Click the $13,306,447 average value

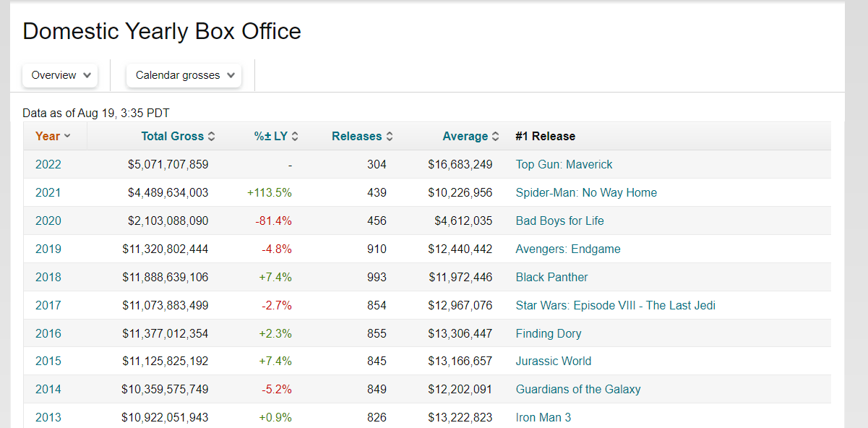(460, 333)
